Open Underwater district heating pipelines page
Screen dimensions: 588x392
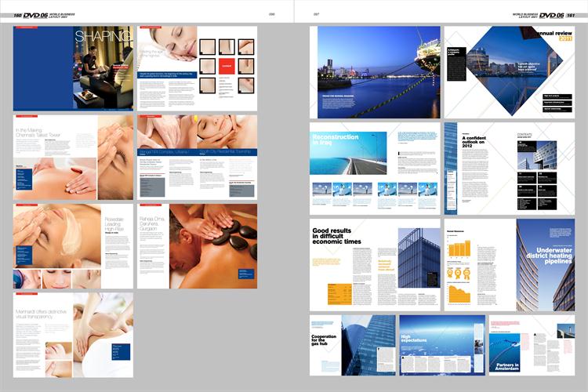pyautogui.click(x=544, y=264)
